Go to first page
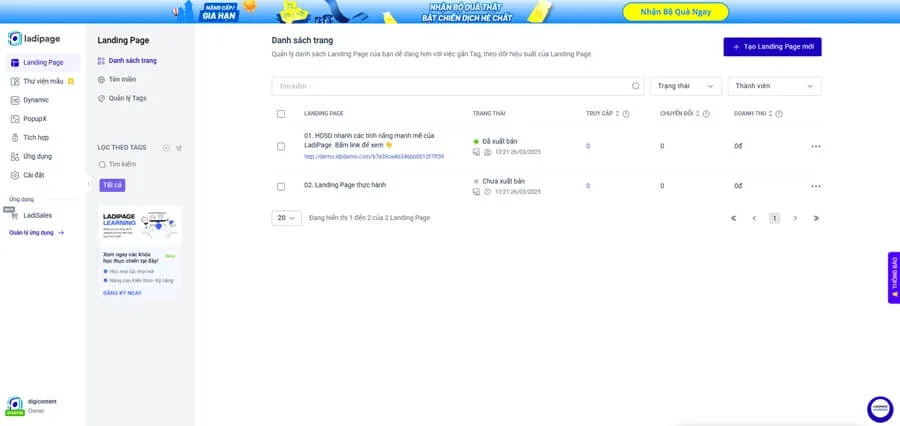Viewport: 900px width, 426px height. click(733, 218)
